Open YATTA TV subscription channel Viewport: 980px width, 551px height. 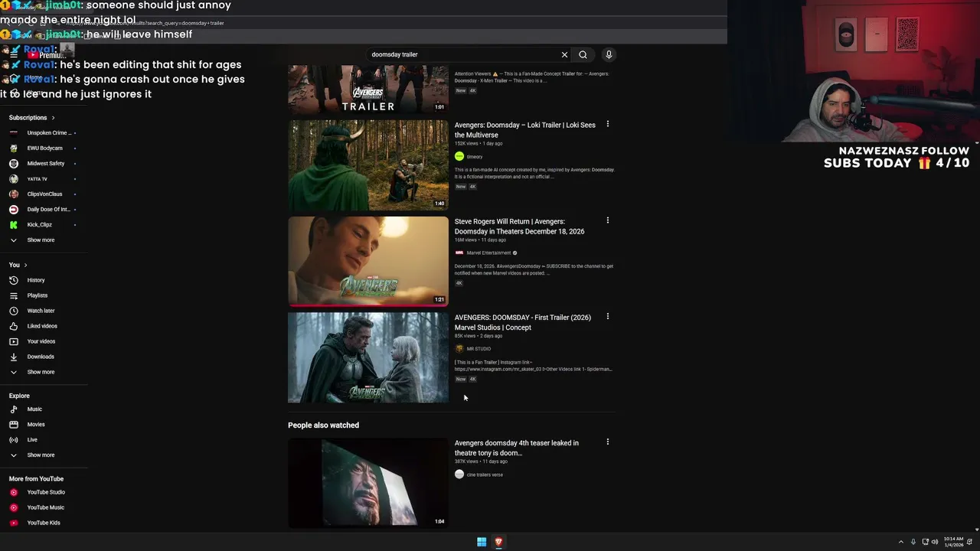(x=43, y=179)
